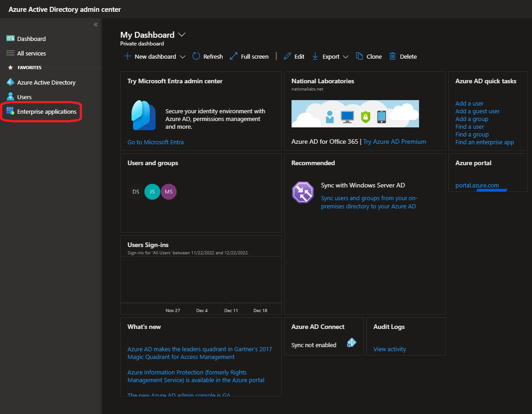Click New dashboard button text
This screenshot has height=414, width=532.
click(155, 56)
